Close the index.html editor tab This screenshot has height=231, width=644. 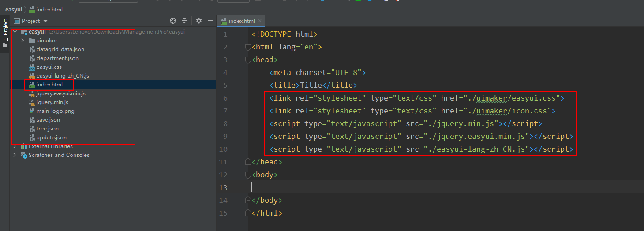[260, 21]
